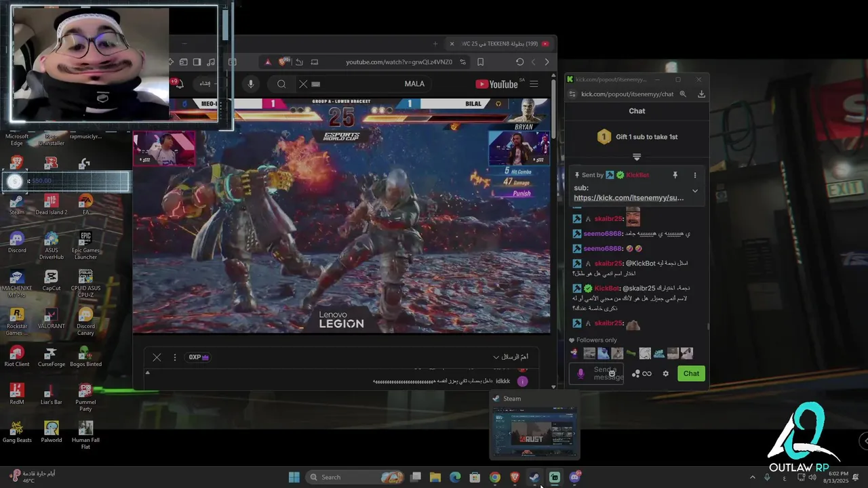The width and height of the screenshot is (868, 488).
Task: Click the YouTube search magnifier icon
Action: pos(281,84)
